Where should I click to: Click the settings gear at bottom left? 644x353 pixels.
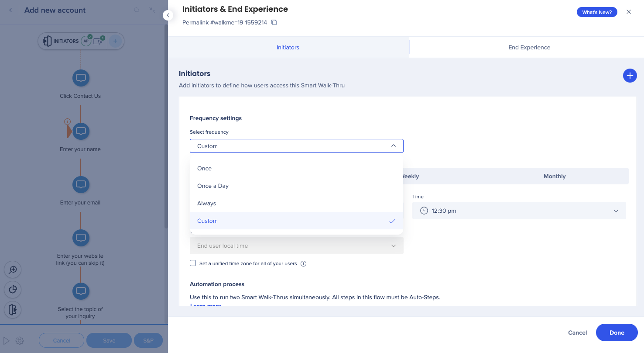(x=20, y=341)
